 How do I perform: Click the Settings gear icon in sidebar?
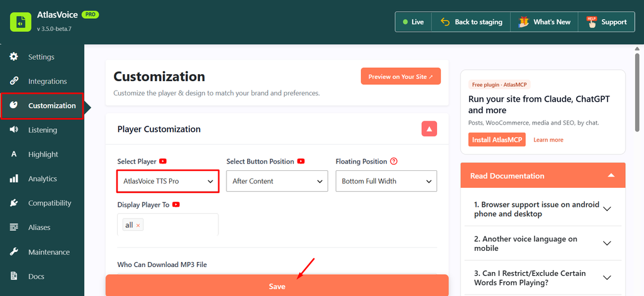tap(14, 57)
